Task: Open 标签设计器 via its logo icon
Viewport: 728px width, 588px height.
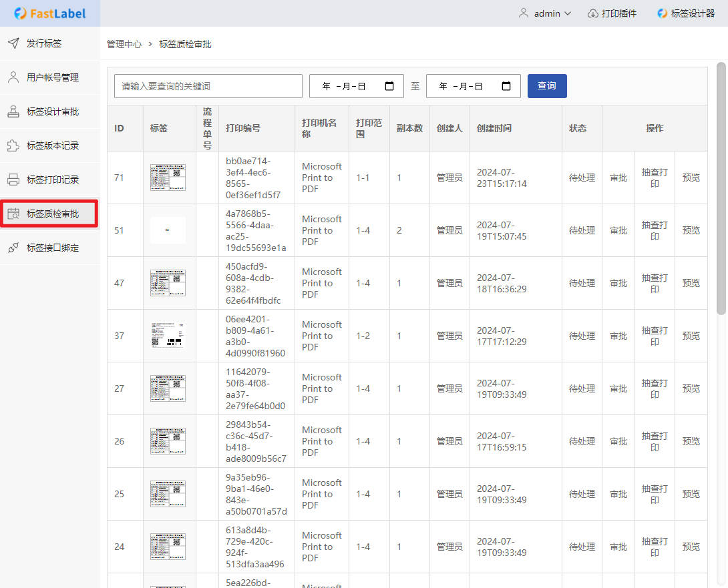Action: (662, 13)
